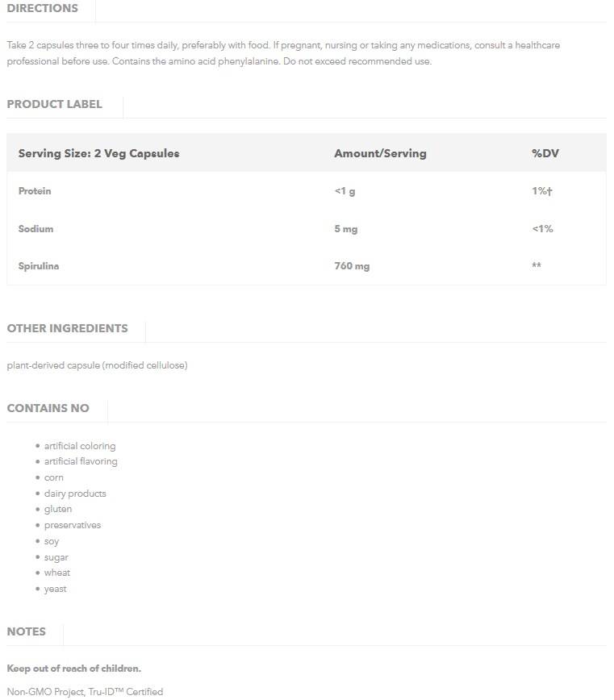Click the Amount/Serving column header

tap(380, 153)
